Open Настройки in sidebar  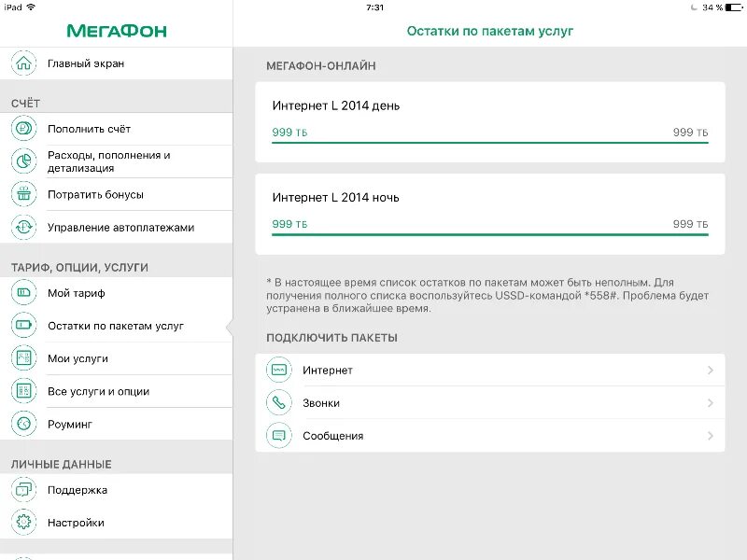[x=116, y=523]
